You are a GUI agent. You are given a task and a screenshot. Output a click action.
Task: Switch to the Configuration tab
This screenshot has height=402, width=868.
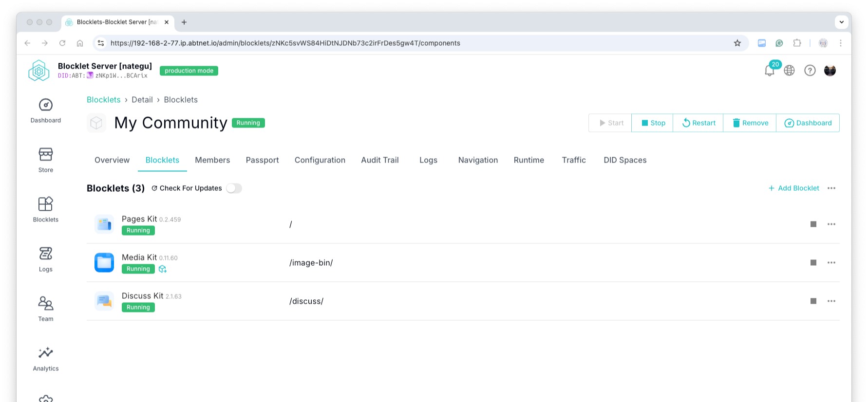pos(320,160)
